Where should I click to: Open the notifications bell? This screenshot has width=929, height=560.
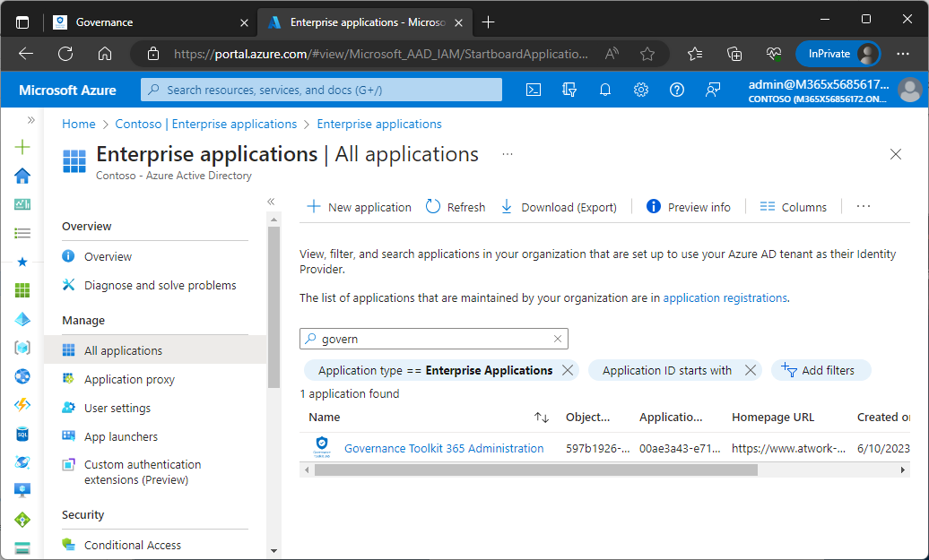(x=605, y=90)
